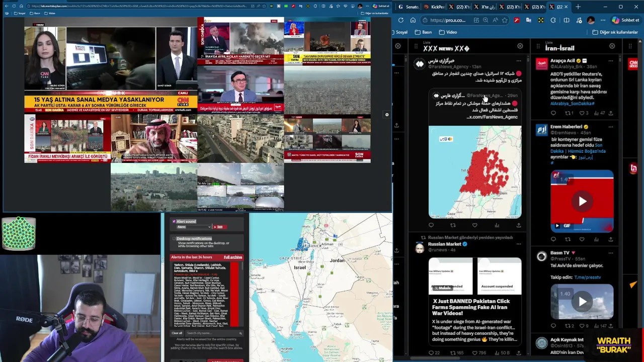Toggle the Alert sound checkbox
Image resolution: width=644 pixels, height=362 pixels.
174,221
